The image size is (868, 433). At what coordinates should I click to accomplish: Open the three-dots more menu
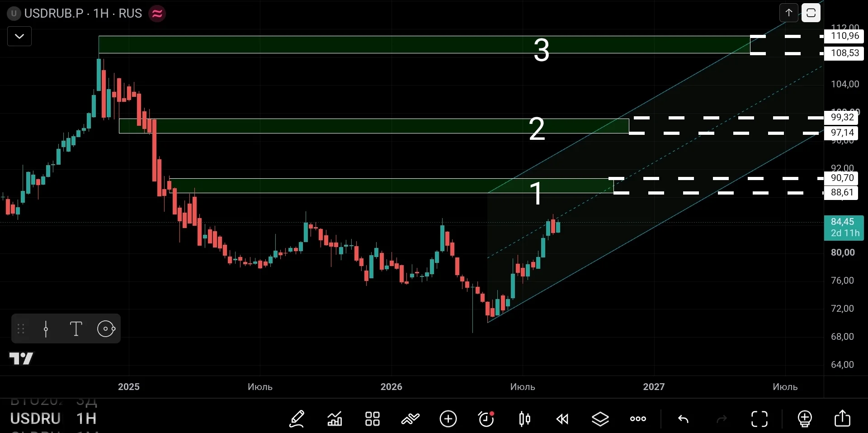(x=638, y=419)
